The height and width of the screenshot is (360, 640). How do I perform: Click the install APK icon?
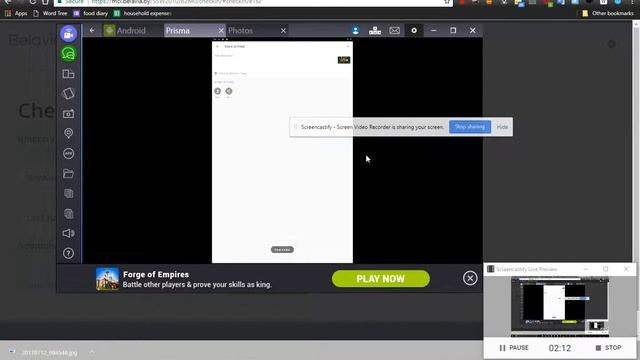(x=68, y=153)
